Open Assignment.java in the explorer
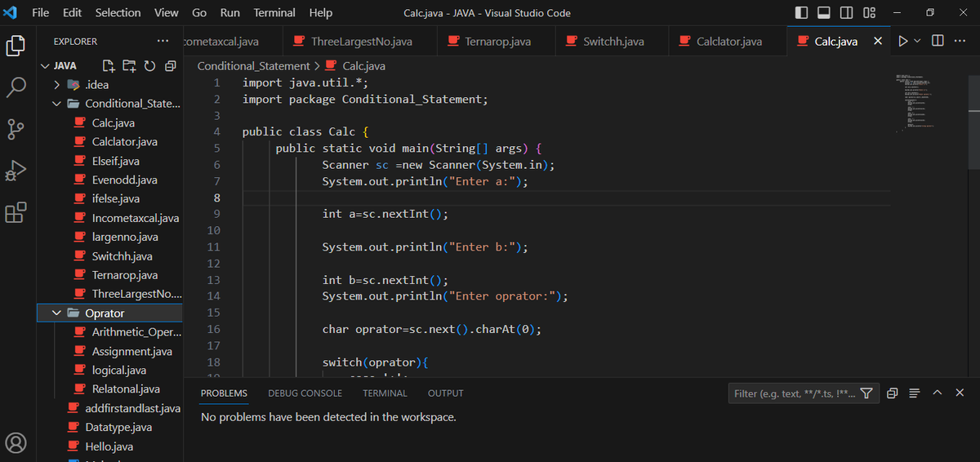 [131, 351]
